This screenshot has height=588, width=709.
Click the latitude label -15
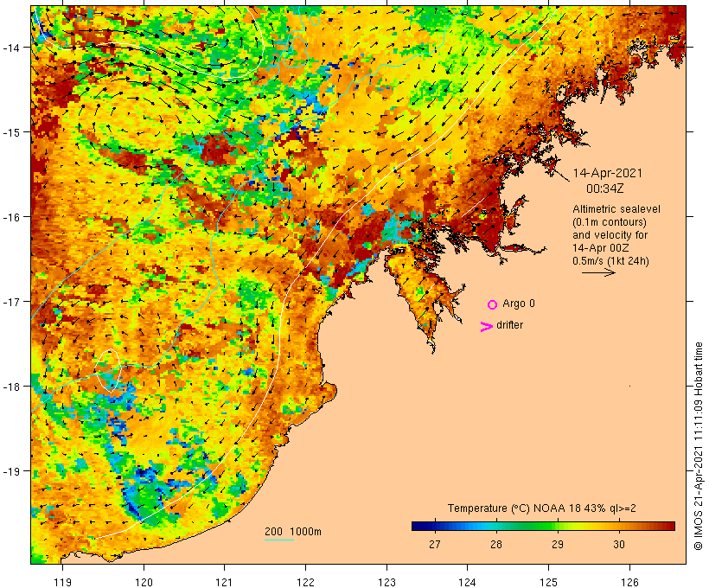point(11,132)
